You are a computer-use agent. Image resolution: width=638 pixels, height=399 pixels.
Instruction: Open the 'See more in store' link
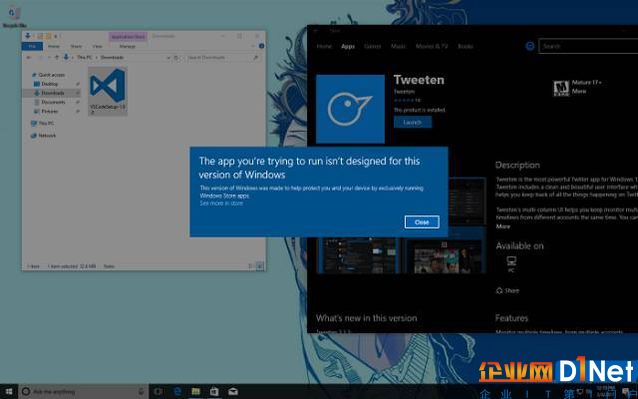[x=221, y=203]
